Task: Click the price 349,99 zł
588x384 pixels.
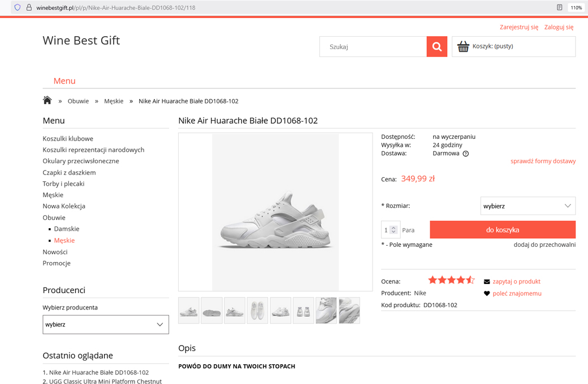Action: [418, 178]
